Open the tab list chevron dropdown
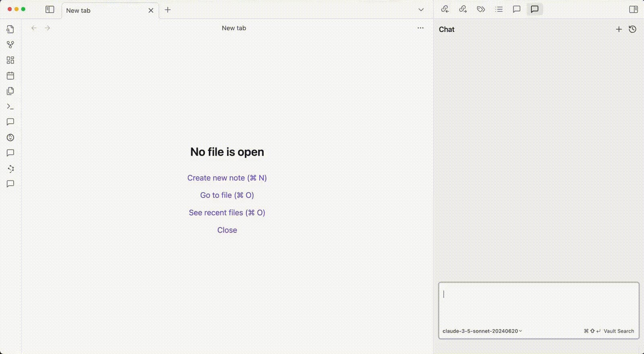Screen dimensions: 644x354 coord(421,10)
